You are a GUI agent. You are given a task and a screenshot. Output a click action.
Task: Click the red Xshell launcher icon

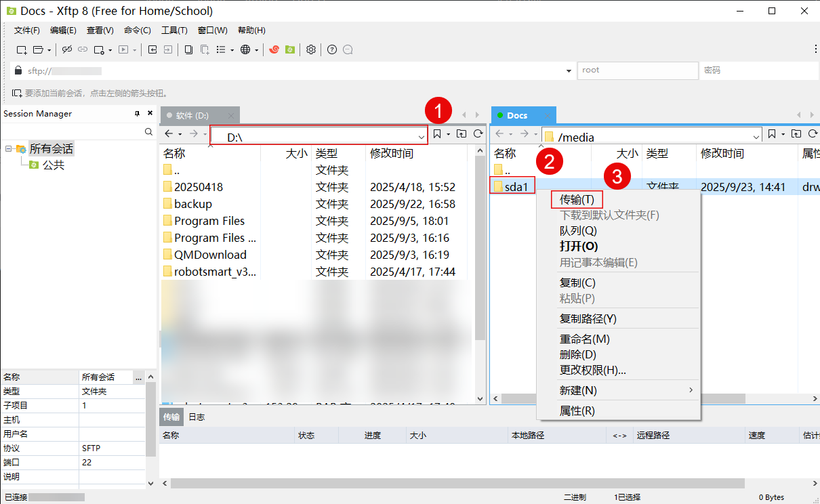coord(274,49)
